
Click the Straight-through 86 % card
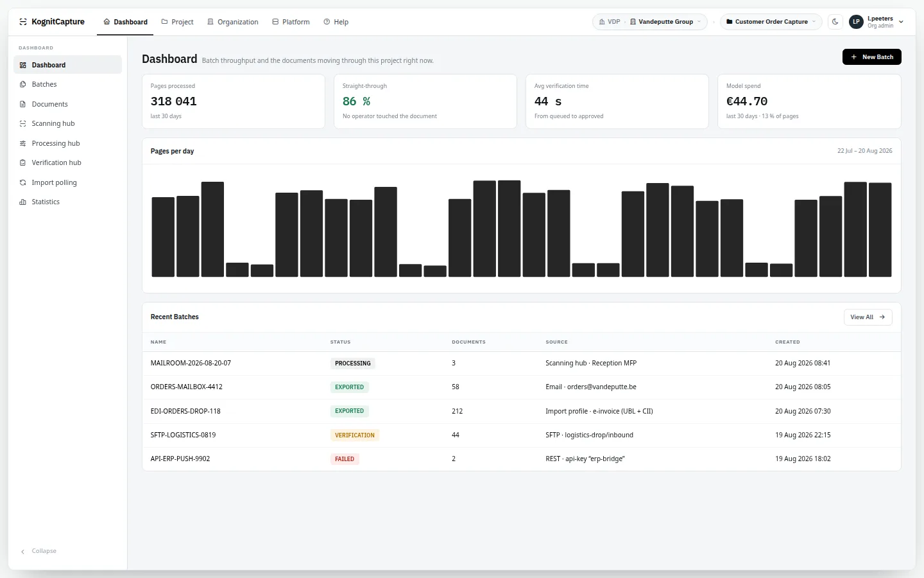click(425, 101)
